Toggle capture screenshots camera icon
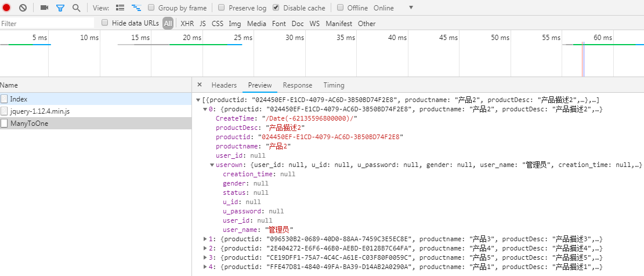 44,8
